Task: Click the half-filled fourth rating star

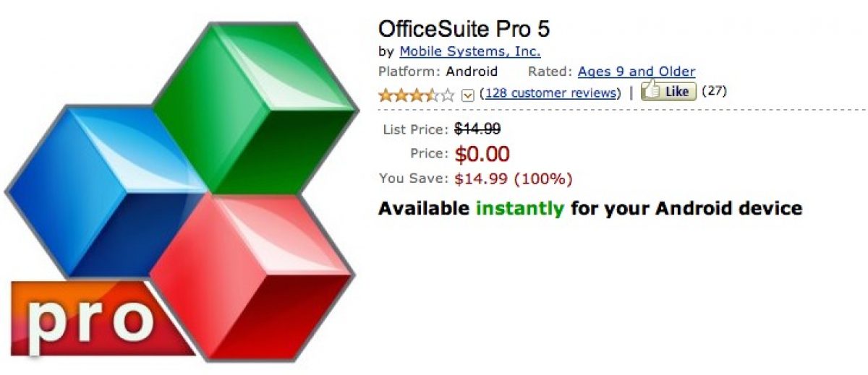Action: 433,94
